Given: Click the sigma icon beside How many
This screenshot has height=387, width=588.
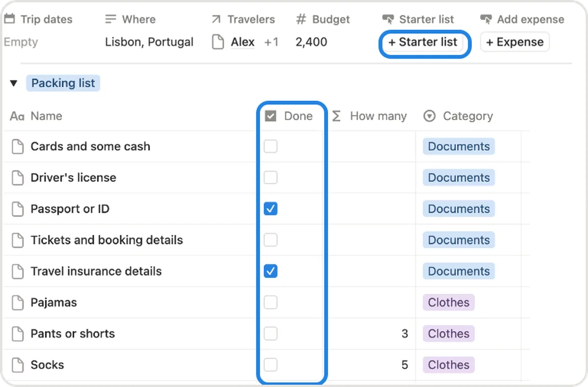Looking at the screenshot, I should pos(336,116).
